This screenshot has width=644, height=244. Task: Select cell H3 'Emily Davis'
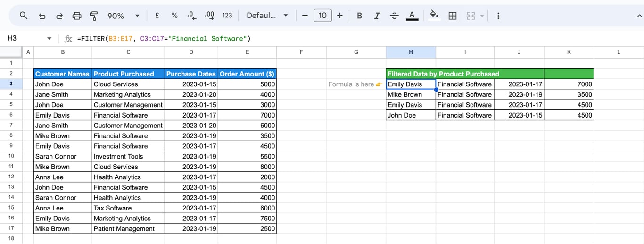pos(411,84)
